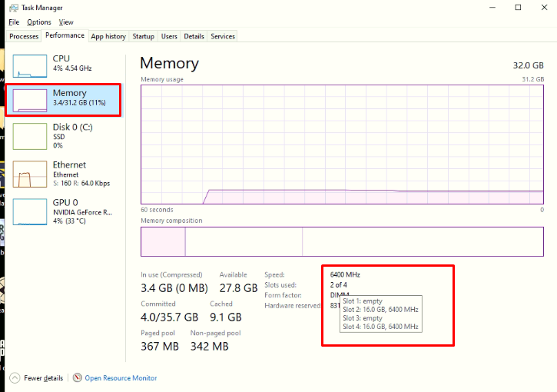This screenshot has width=557, height=392.
Task: Click the Hardware reserved label
Action: 293,306
